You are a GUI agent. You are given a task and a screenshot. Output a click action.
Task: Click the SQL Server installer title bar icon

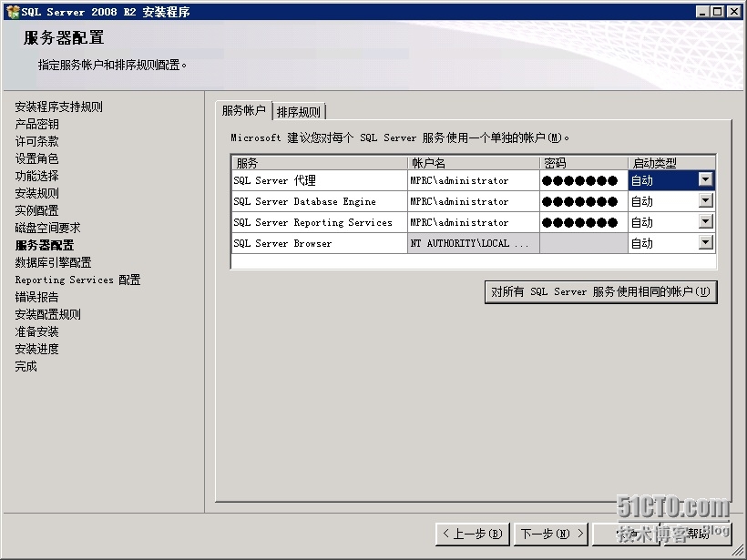(13, 12)
